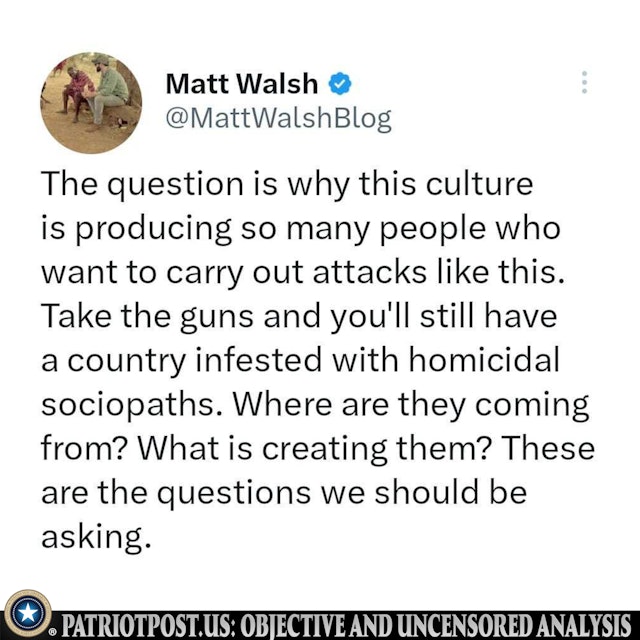This screenshot has height=640, width=640.
Task: Click the words "Where are they coming"
Action: click(x=411, y=406)
